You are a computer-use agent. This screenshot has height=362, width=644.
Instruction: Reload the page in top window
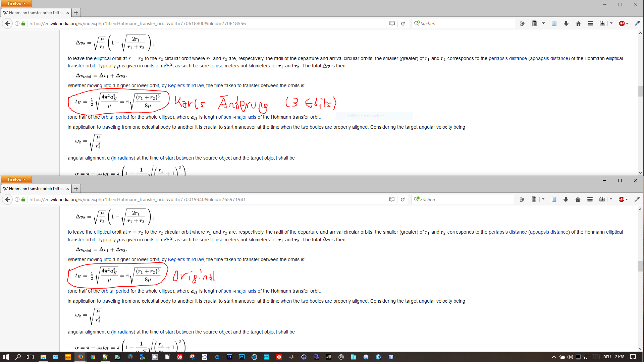pyautogui.click(x=403, y=23)
